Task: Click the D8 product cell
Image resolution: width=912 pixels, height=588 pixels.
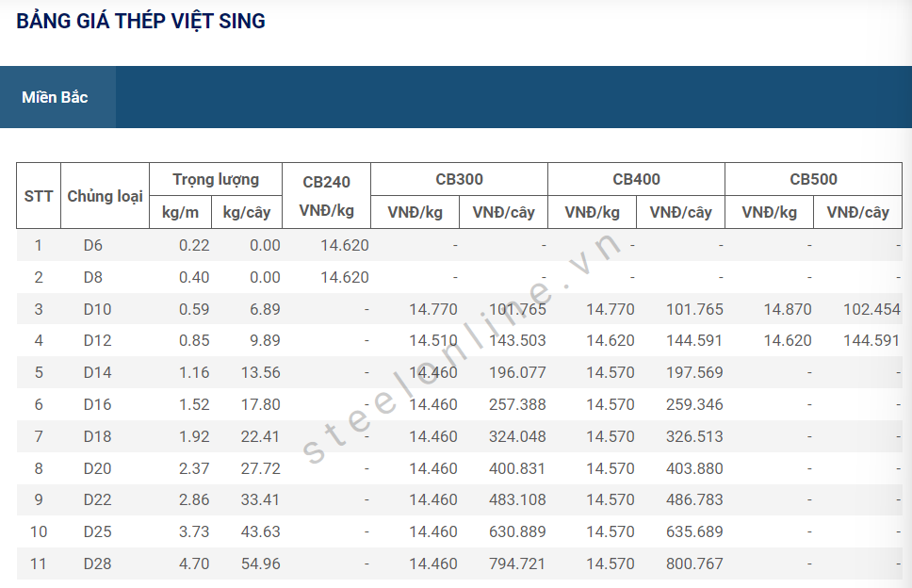Action: click(93, 277)
